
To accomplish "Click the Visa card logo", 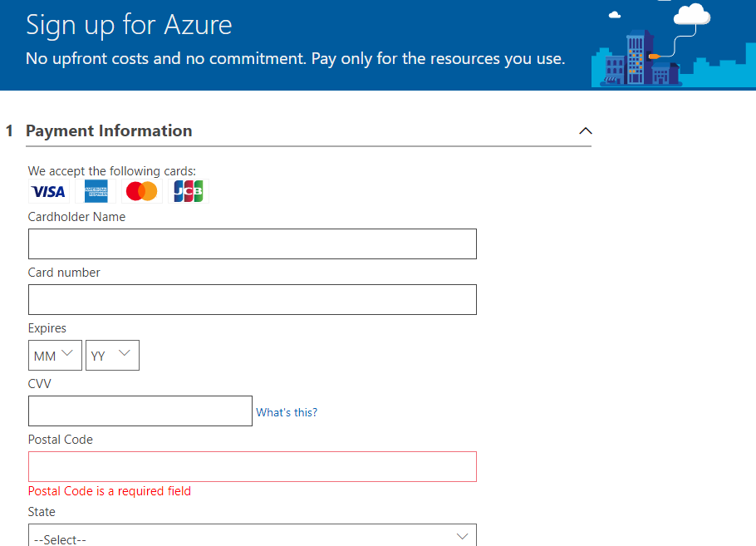I will [x=49, y=191].
